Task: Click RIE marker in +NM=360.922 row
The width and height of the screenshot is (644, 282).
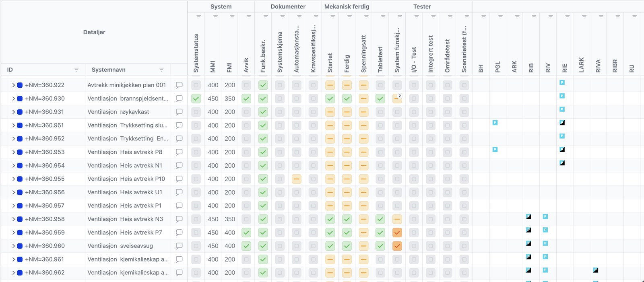Action: [x=562, y=82]
